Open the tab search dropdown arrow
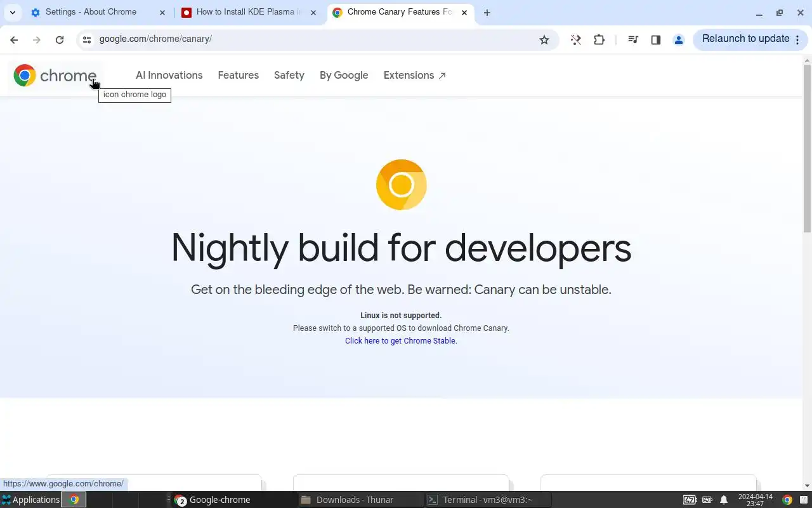 click(13, 13)
